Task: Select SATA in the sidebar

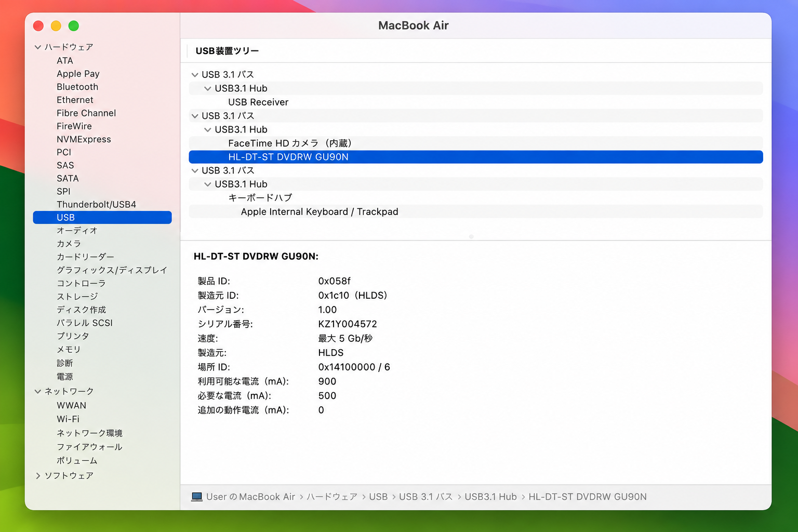Action: point(68,178)
